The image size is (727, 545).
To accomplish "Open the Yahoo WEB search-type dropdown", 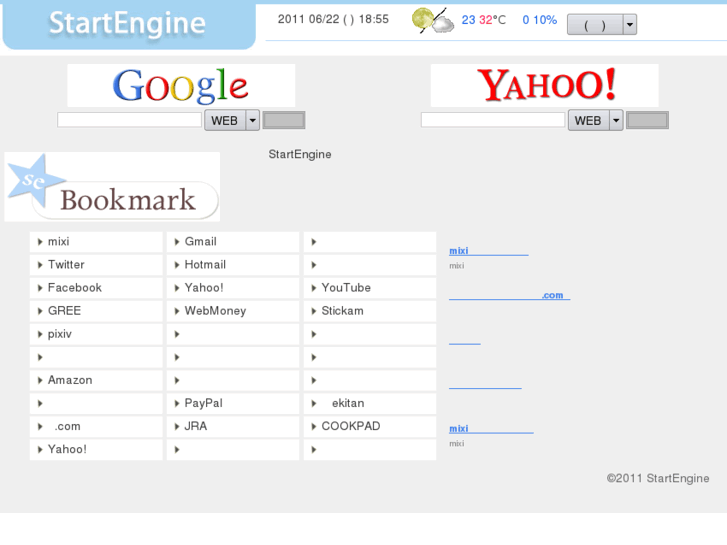I will pos(595,121).
